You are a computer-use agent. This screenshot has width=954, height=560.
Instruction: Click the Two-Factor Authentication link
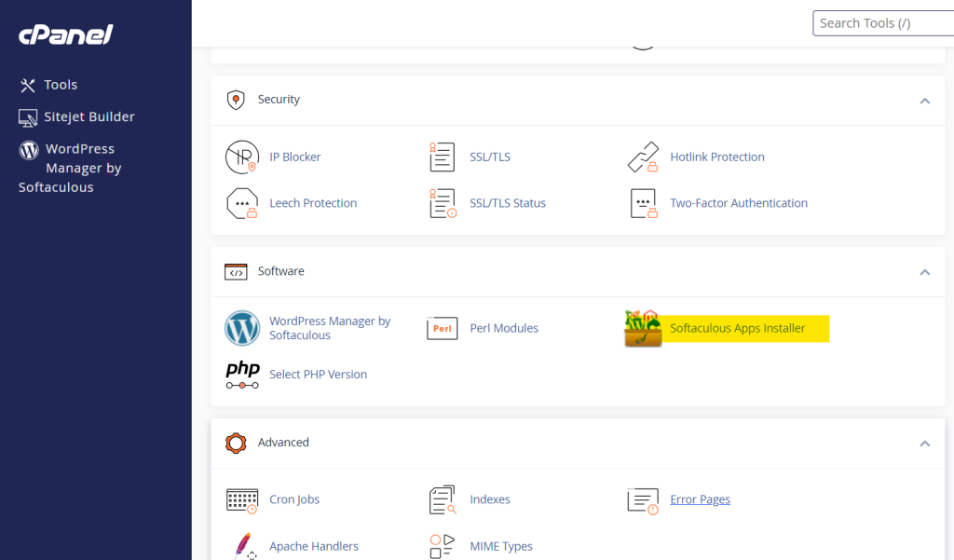point(740,203)
